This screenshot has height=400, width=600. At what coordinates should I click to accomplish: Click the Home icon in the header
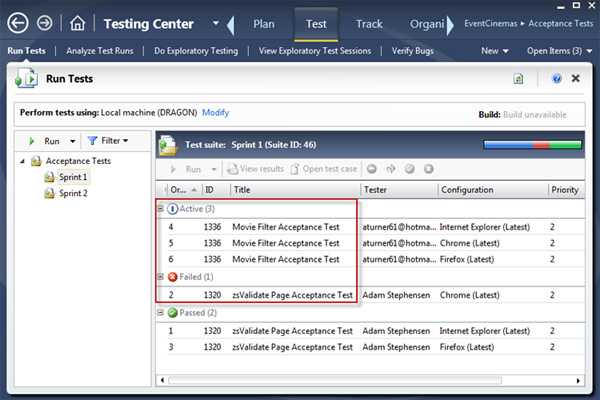[x=78, y=22]
